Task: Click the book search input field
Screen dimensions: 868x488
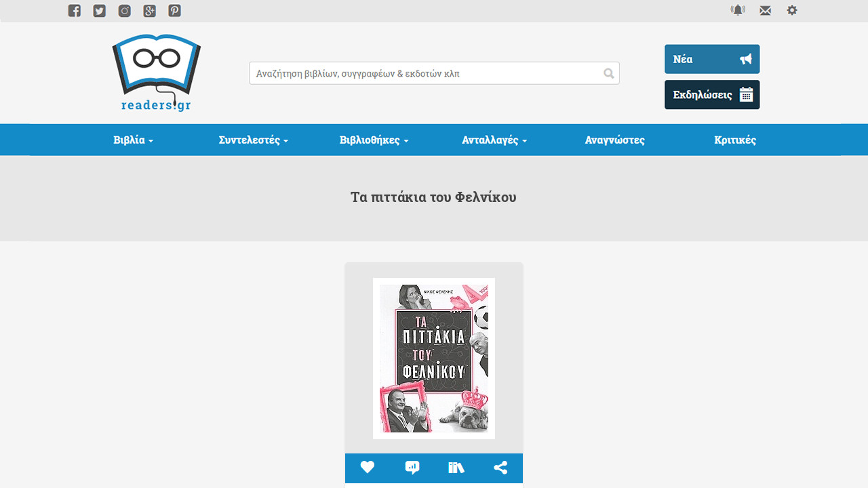Action: pos(434,73)
